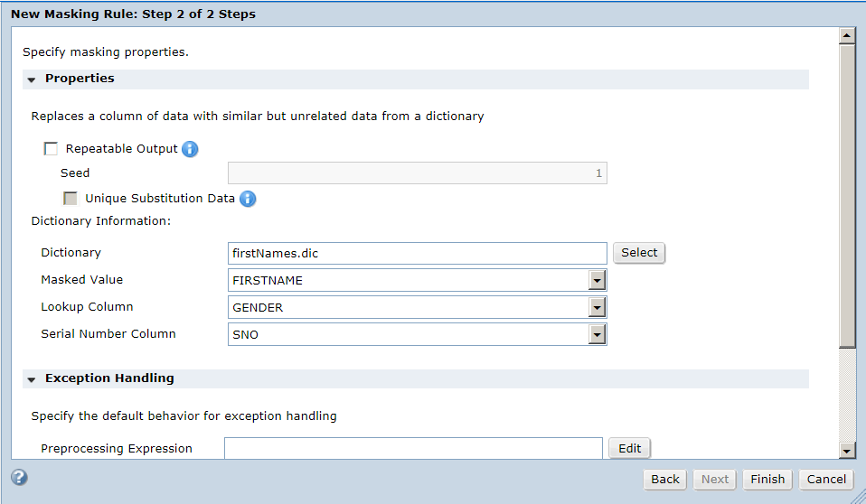The image size is (866, 504).
Task: Click the scrollbar up arrow
Action: pos(847,36)
